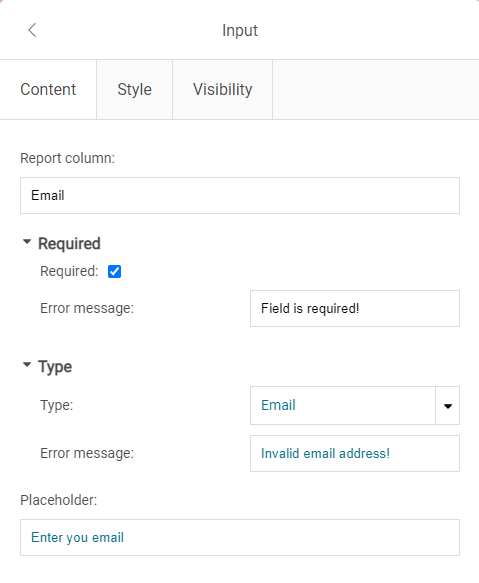479x583 pixels.
Task: Select the Visibility tab
Action: [222, 90]
